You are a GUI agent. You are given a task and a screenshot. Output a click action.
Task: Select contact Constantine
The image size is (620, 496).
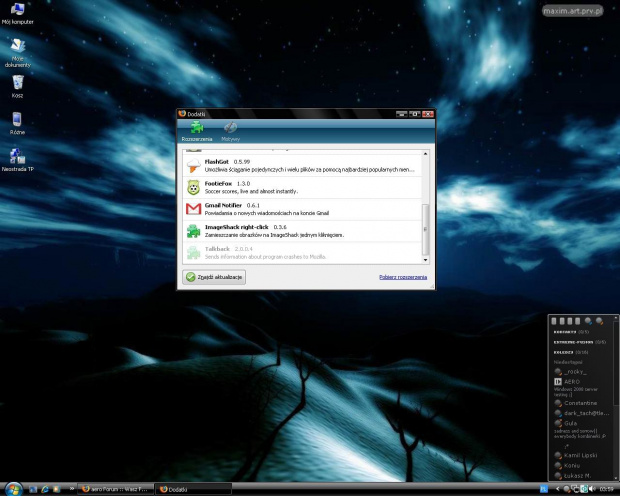tap(576, 403)
